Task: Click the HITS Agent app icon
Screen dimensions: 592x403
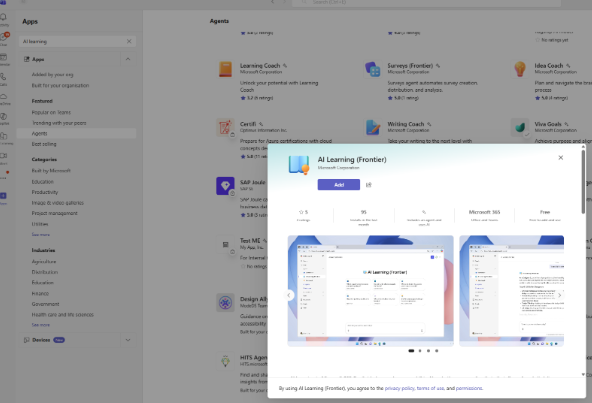Action: 225,361
